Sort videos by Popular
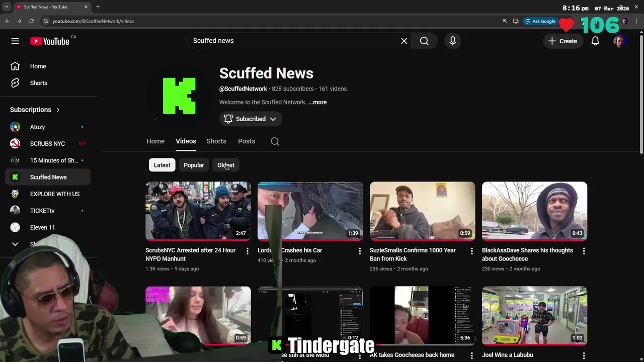Image resolution: width=644 pixels, height=362 pixels. tap(194, 165)
